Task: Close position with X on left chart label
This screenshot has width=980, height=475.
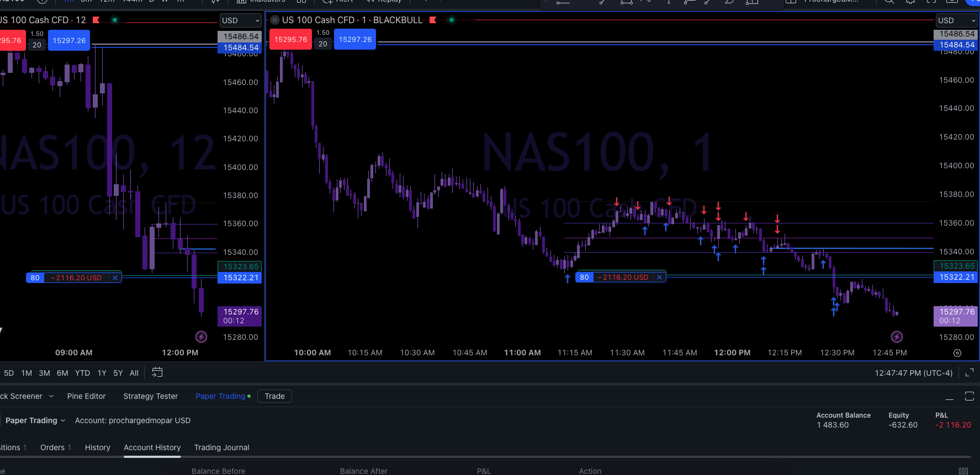Action: tap(115, 278)
